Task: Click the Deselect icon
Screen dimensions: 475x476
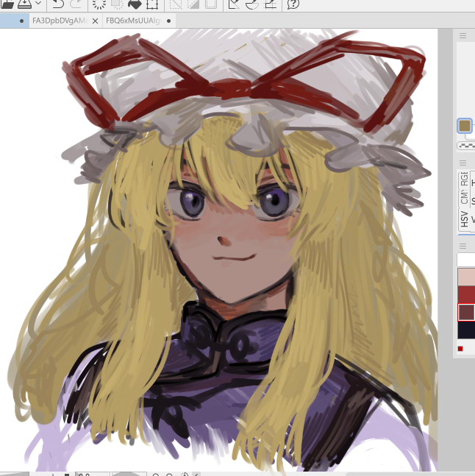Action: click(x=175, y=4)
